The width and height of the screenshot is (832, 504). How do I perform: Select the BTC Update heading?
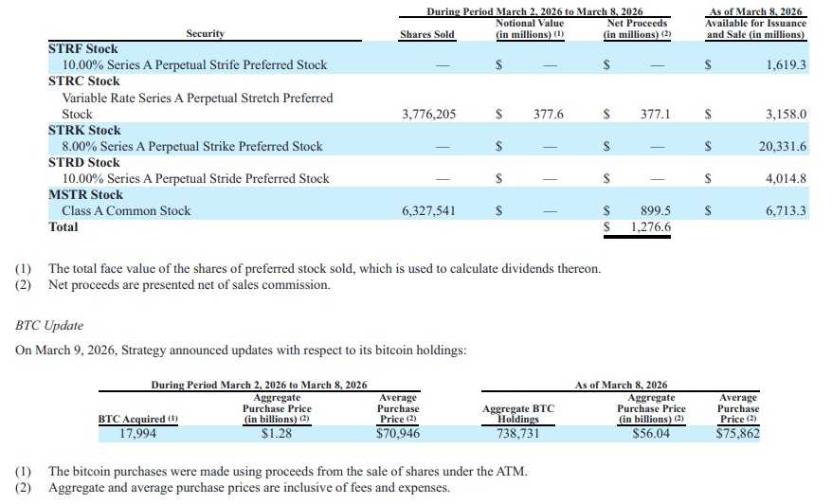coord(49,325)
